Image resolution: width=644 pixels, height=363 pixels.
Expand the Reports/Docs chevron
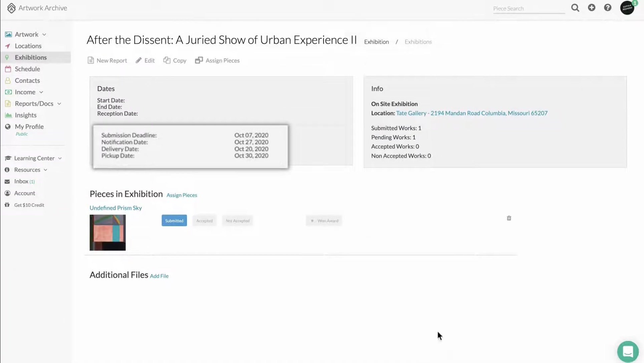pos(59,104)
